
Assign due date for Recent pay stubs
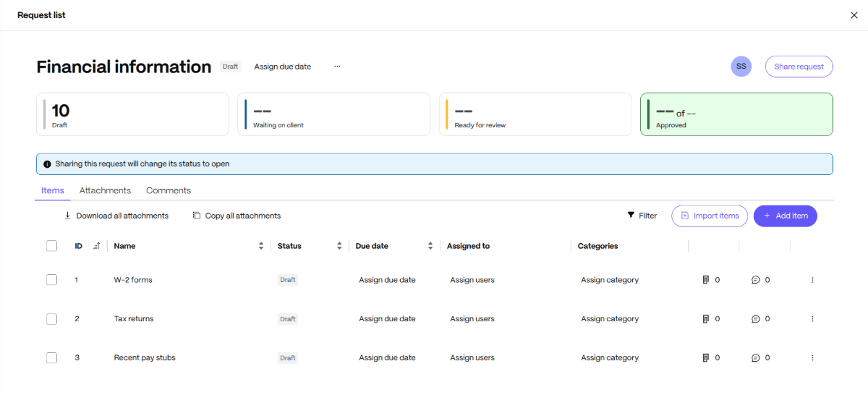click(387, 358)
